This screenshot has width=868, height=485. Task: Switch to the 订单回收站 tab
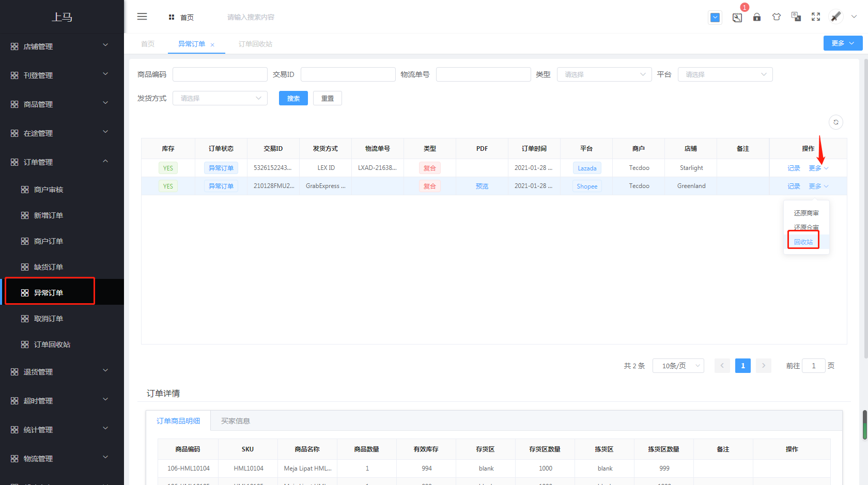click(255, 44)
